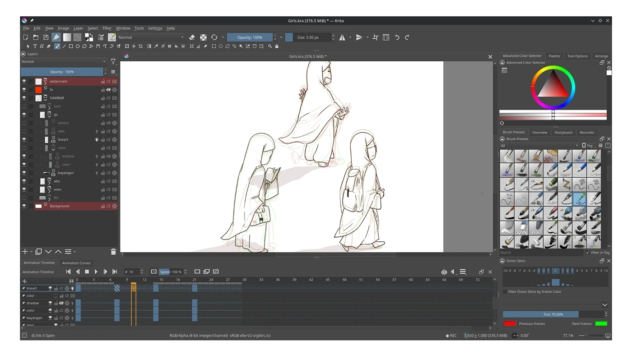Hide the watermark layer
Screen dimensions: 632x364
(24, 81)
